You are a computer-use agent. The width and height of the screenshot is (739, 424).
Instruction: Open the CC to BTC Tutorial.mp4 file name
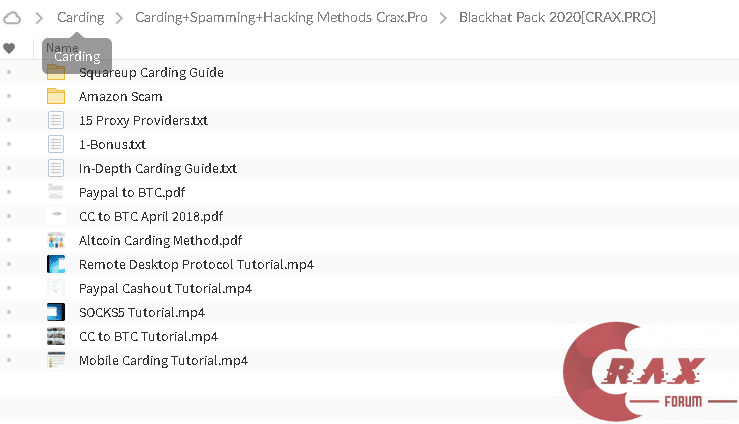tap(148, 336)
